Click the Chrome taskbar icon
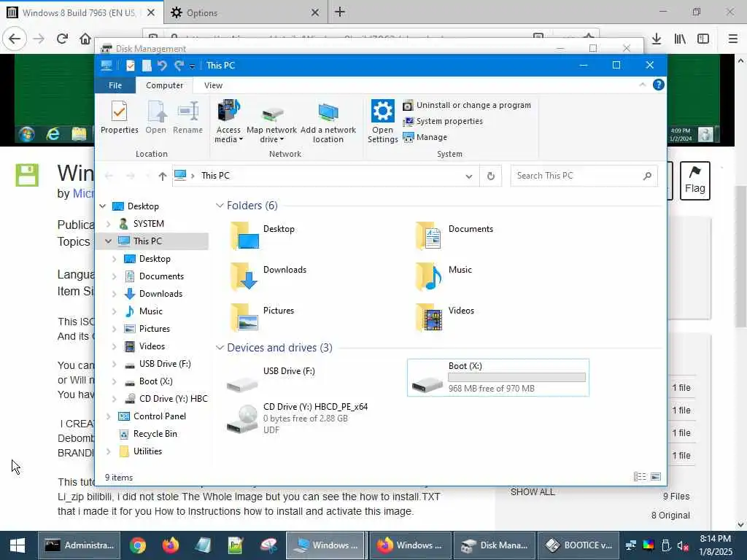Image resolution: width=747 pixels, height=560 pixels. point(137,545)
